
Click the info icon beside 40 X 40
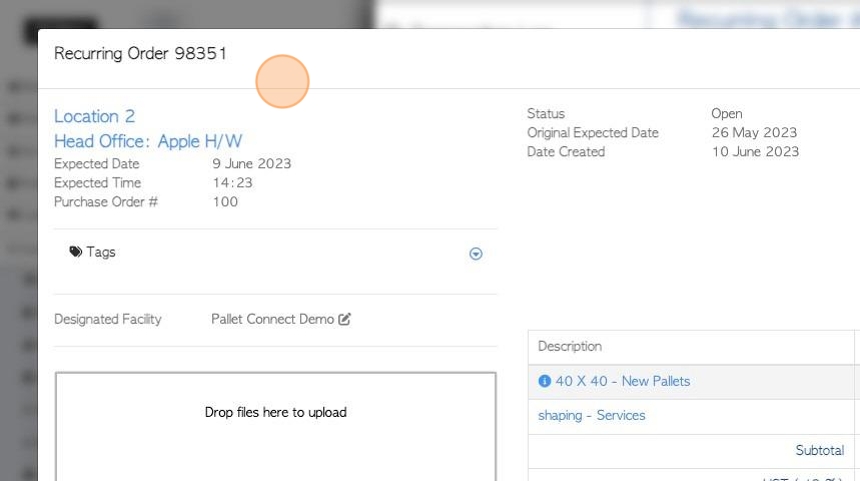[x=545, y=381]
